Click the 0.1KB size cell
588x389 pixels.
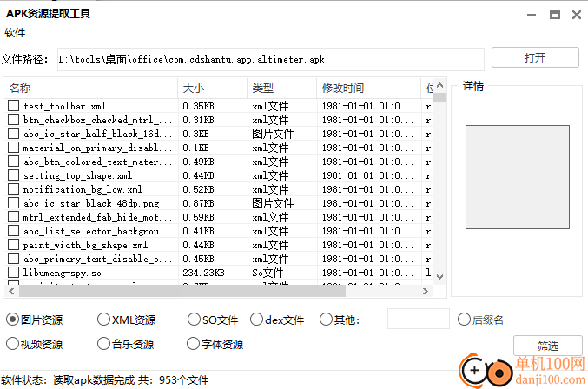[195, 148]
